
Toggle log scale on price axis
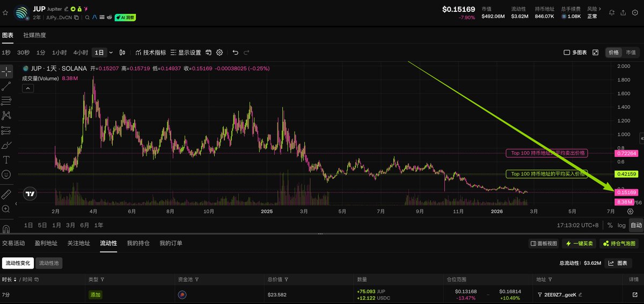coord(621,225)
